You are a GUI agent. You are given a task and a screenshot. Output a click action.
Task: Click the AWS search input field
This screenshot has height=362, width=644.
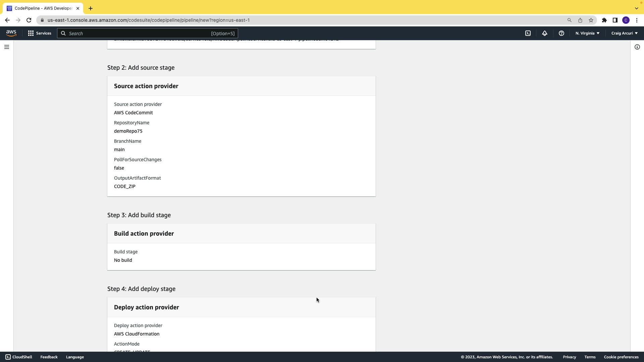point(139,33)
